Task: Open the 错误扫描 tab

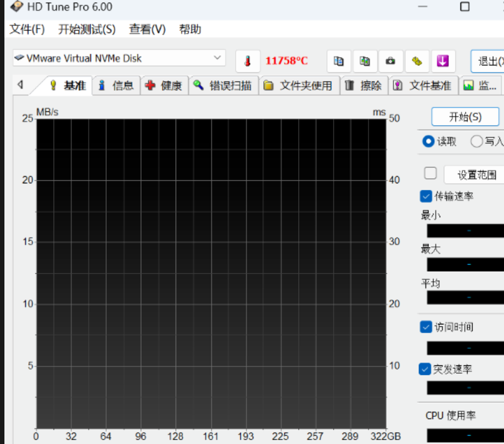Action: click(x=223, y=86)
